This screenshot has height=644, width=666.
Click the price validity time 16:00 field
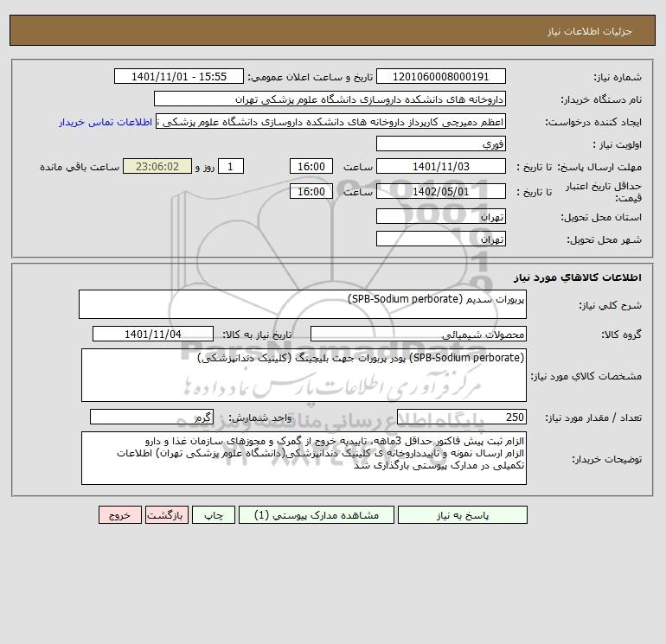coord(311,191)
